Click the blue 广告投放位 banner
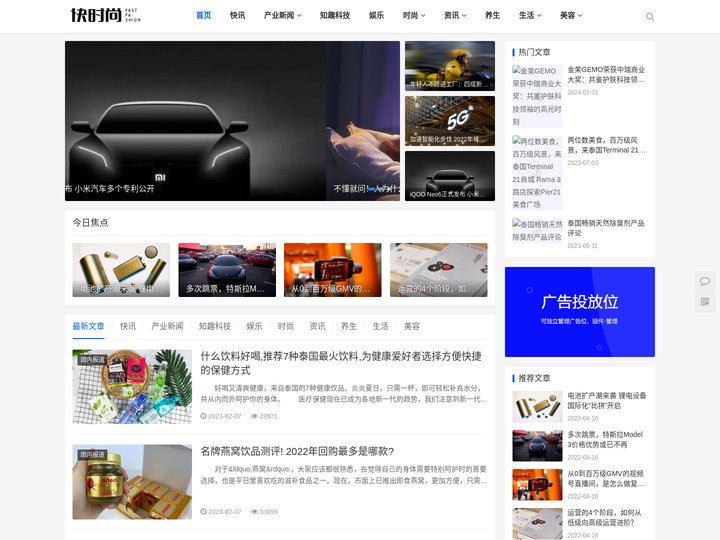This screenshot has width=720, height=540. [580, 312]
